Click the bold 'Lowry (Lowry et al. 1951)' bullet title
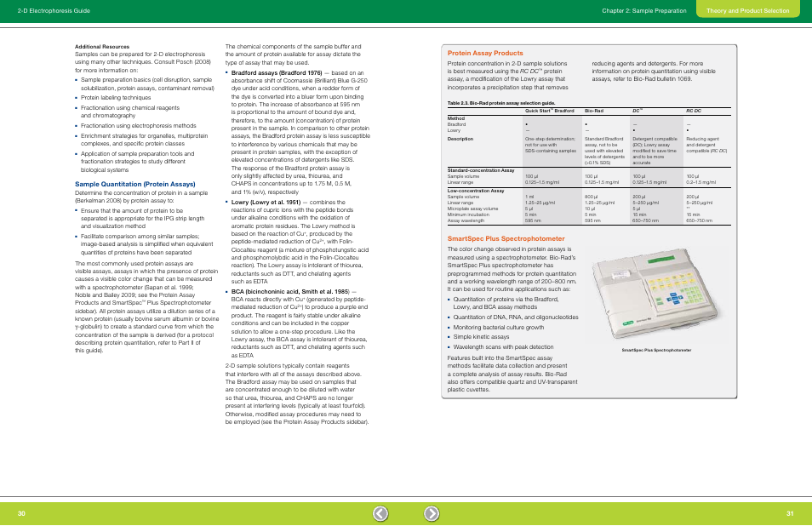This screenshot has width=812, height=526. click(x=266, y=203)
